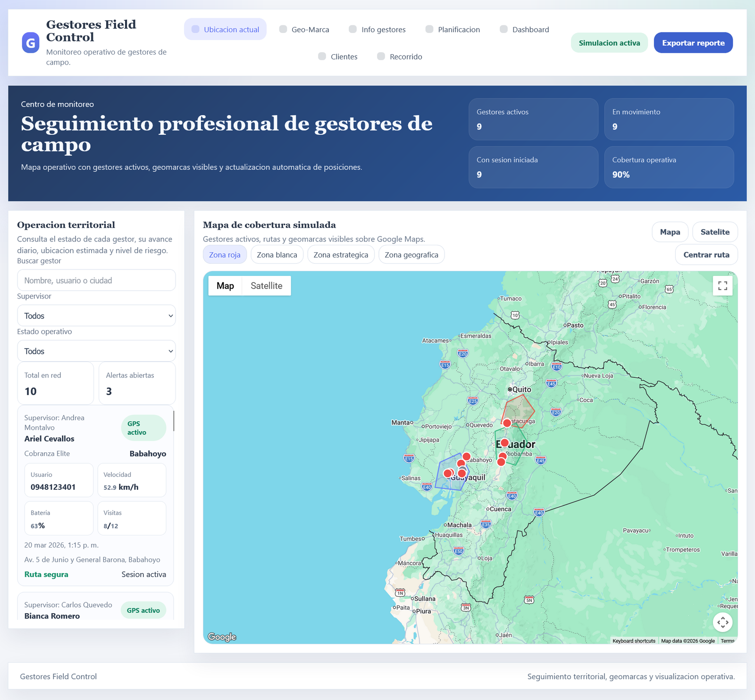Click the GPS activo badge for Ariel Cevallos

[143, 427]
